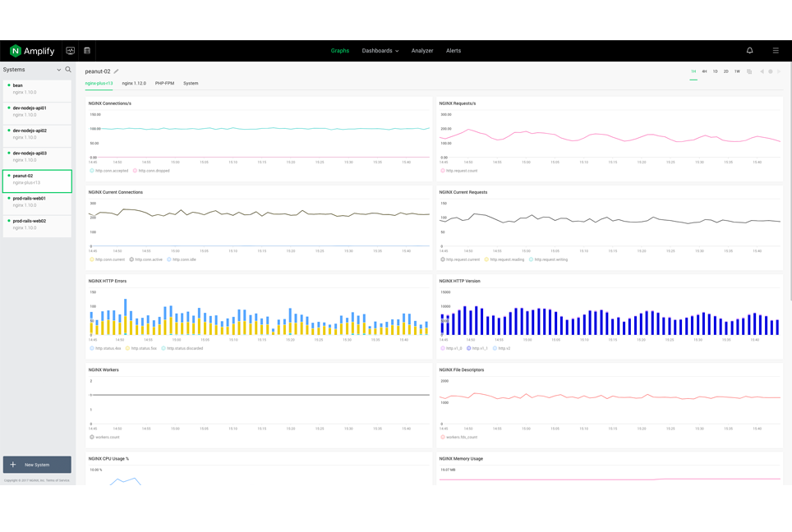Viewport: 792px width, 532px height.
Task: Switch to the System tab
Action: pos(191,83)
